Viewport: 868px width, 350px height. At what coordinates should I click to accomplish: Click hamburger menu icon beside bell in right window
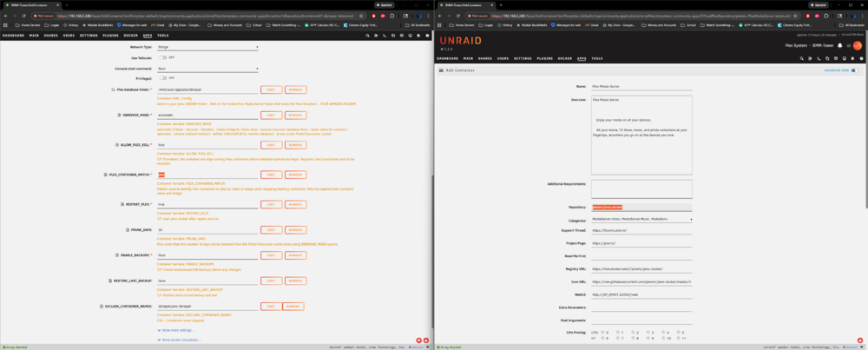tap(848, 45)
